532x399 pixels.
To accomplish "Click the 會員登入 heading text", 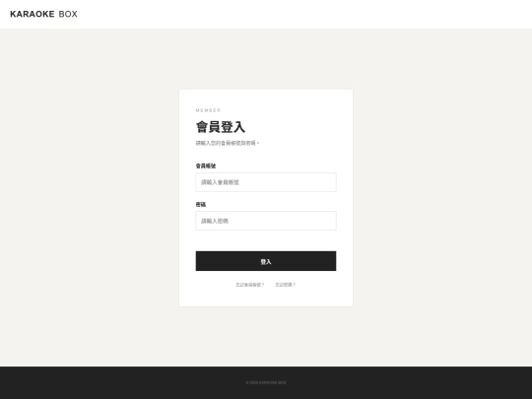I will 221,127.
